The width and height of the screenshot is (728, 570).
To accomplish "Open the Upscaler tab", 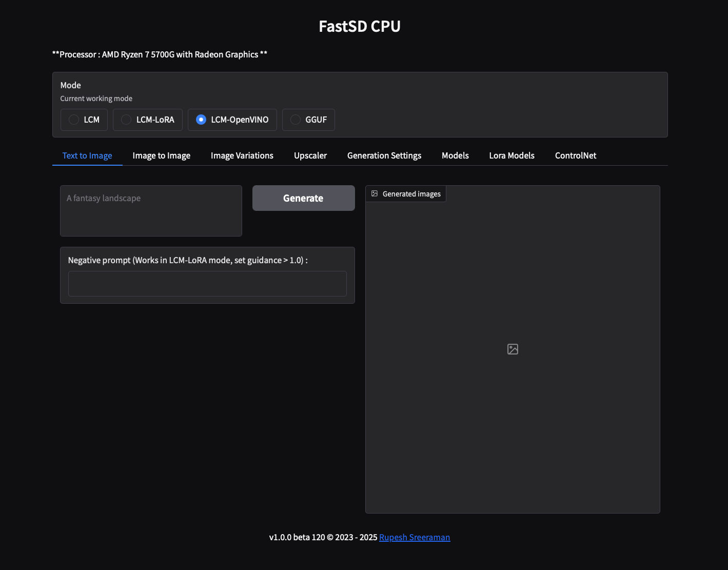I will (x=310, y=155).
